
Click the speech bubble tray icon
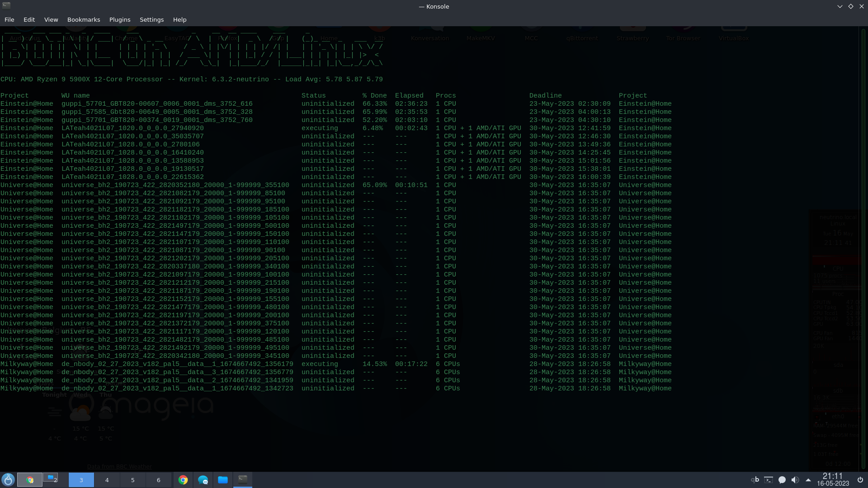(782, 480)
